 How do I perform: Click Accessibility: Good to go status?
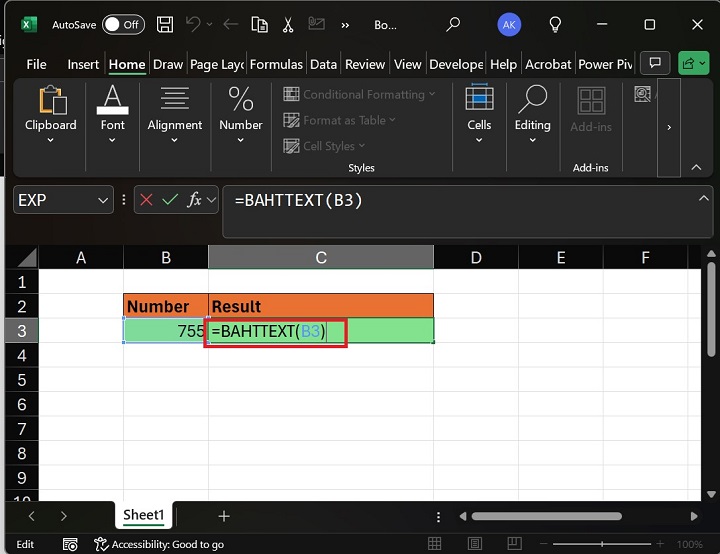(x=158, y=544)
